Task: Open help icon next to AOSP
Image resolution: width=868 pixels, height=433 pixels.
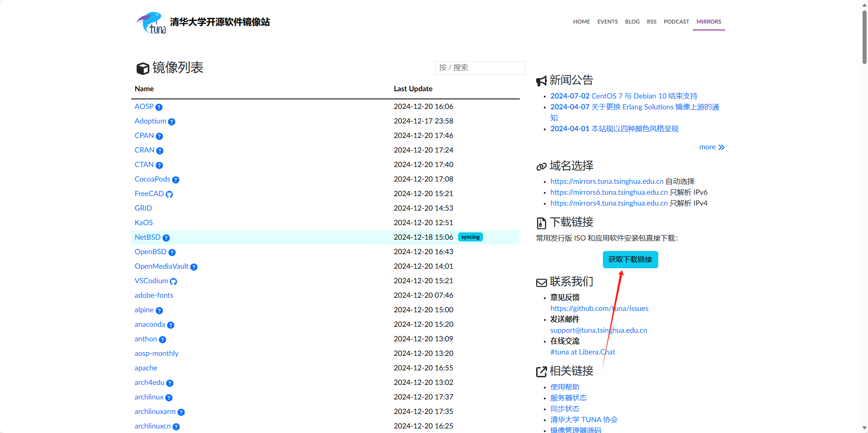Action: (x=159, y=107)
